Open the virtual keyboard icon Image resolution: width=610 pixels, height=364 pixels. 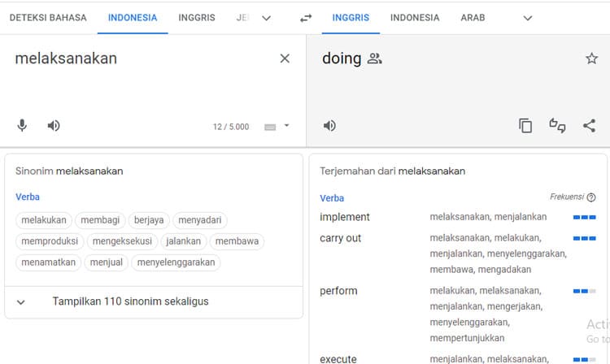coord(270,127)
